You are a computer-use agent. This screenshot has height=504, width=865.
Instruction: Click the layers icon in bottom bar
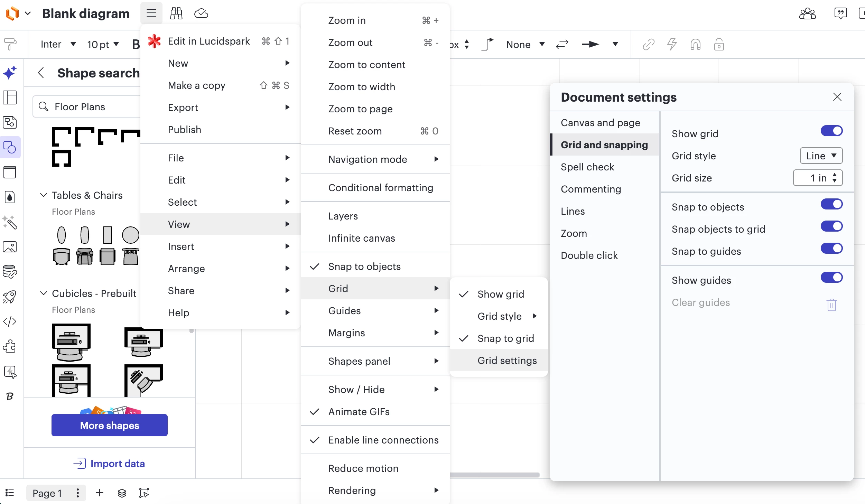(x=122, y=493)
